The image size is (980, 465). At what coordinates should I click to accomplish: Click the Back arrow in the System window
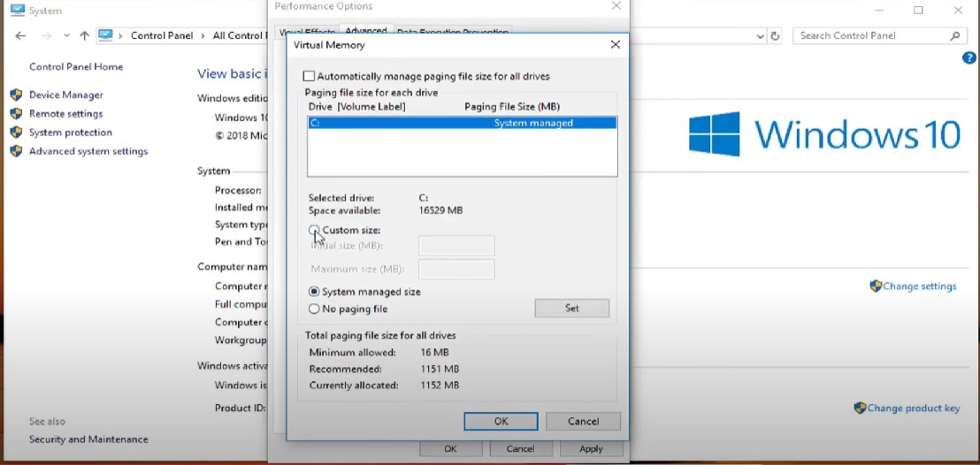coord(20,35)
